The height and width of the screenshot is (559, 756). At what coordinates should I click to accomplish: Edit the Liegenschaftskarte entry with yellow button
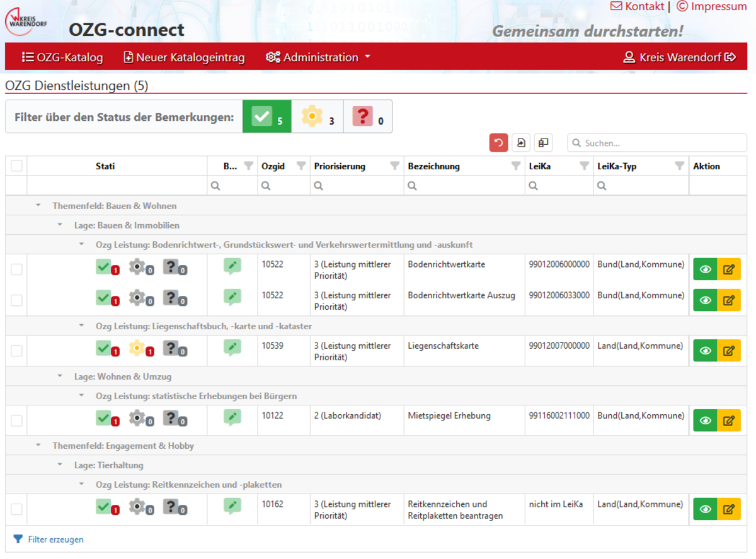(729, 351)
